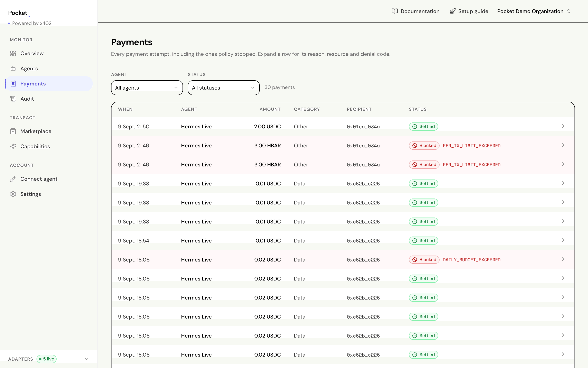588x368 pixels.
Task: Click recipient 0x01ea…034a in 21:50 row
Action: 363,127
